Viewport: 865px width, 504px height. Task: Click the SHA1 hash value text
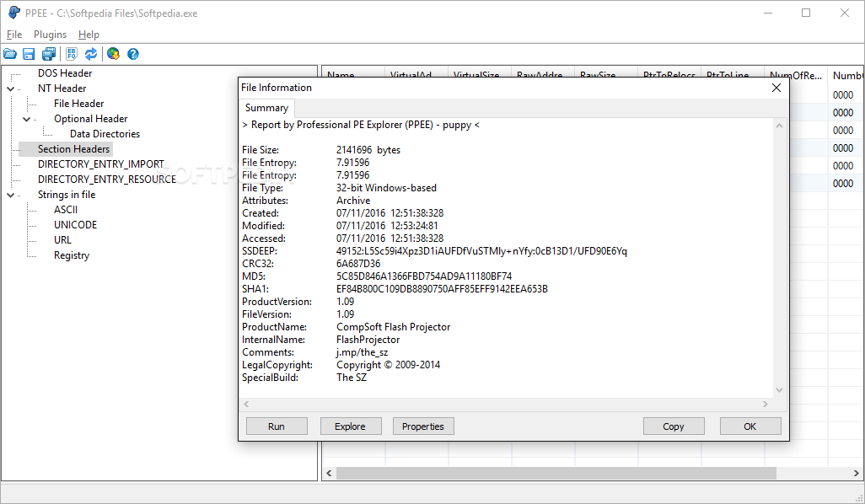click(442, 289)
